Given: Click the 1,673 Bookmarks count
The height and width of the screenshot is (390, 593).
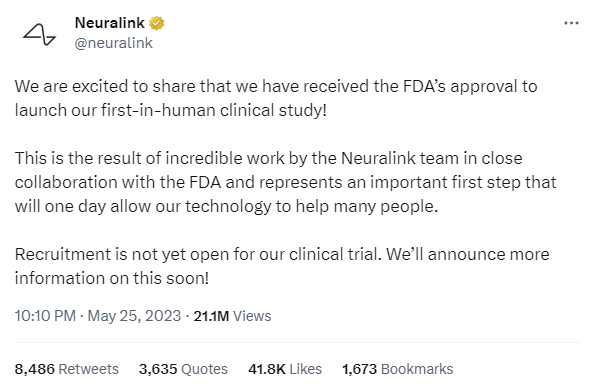Looking at the screenshot, I should point(397,369).
